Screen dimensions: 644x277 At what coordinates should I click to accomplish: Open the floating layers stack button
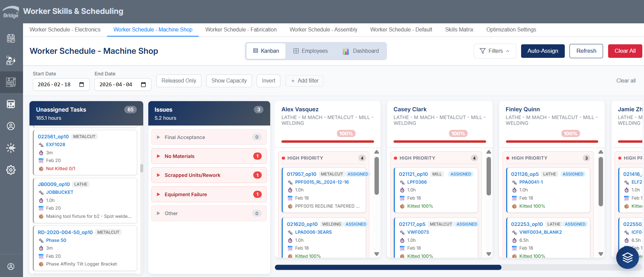click(627, 258)
